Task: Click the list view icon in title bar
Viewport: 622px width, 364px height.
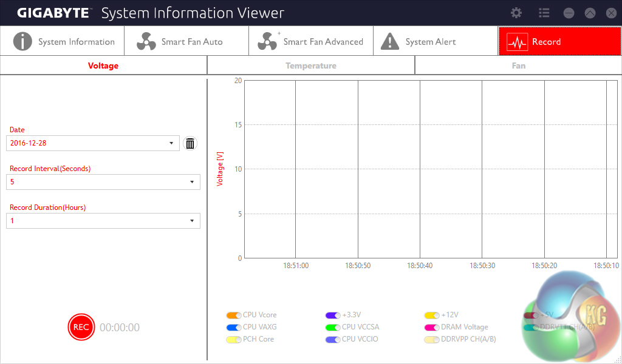Action: click(x=544, y=13)
